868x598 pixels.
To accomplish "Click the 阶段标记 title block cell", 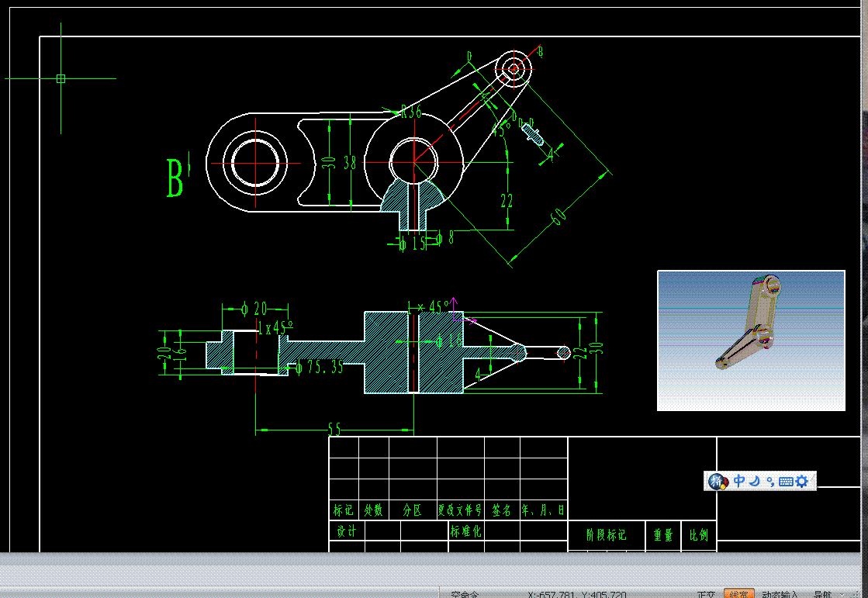I will [606, 535].
